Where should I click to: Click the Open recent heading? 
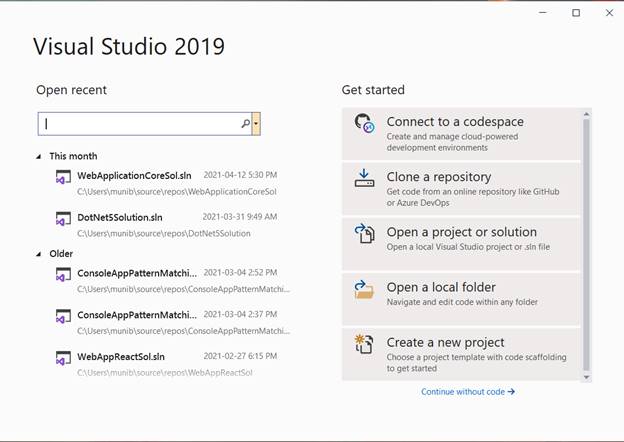tap(72, 90)
